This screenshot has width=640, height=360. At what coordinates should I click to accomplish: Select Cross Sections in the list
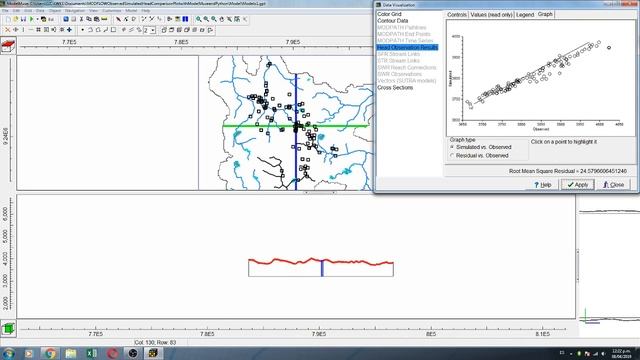395,87
